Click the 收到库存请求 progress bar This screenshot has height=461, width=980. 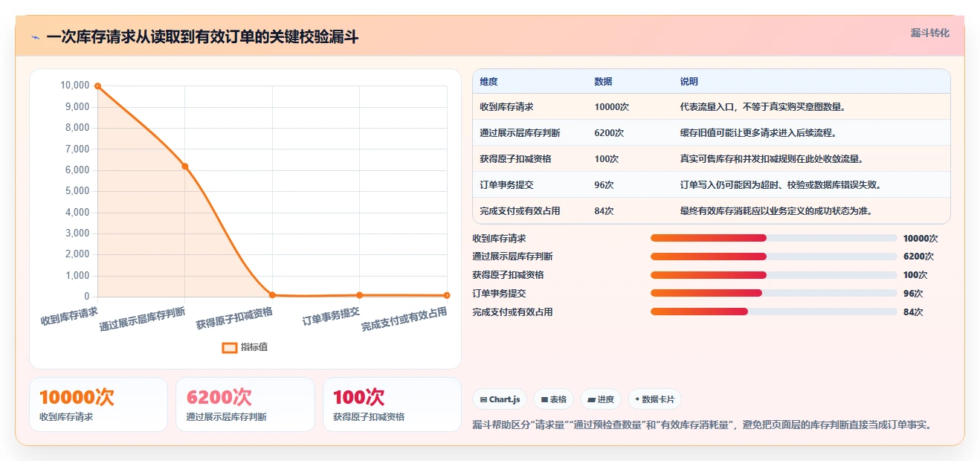(774, 238)
